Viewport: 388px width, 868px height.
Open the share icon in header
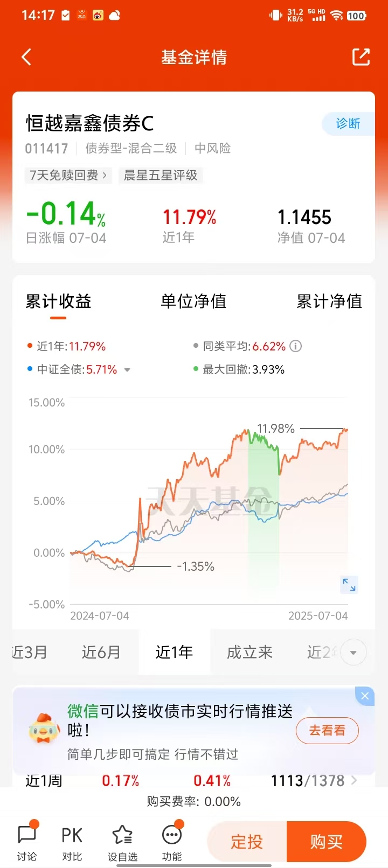pos(361,57)
